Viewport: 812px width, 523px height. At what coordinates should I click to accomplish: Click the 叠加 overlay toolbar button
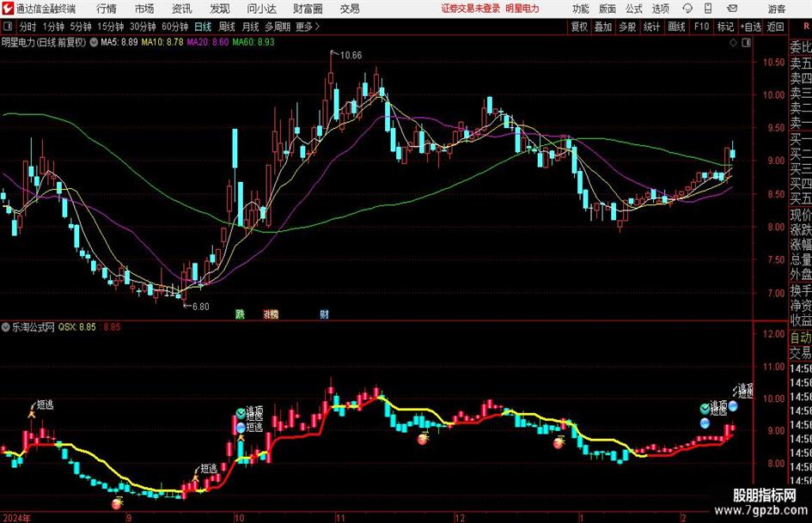[x=603, y=27]
